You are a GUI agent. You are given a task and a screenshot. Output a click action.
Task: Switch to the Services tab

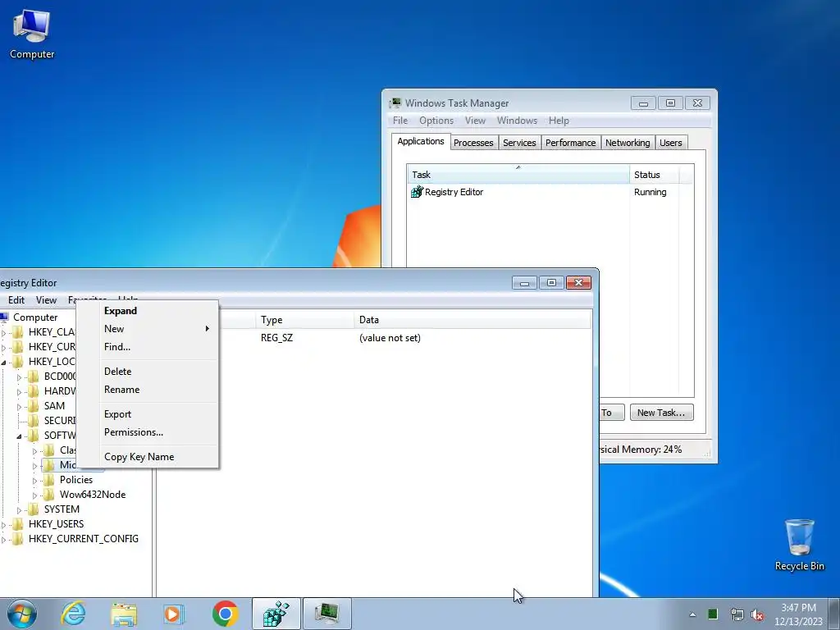point(519,143)
